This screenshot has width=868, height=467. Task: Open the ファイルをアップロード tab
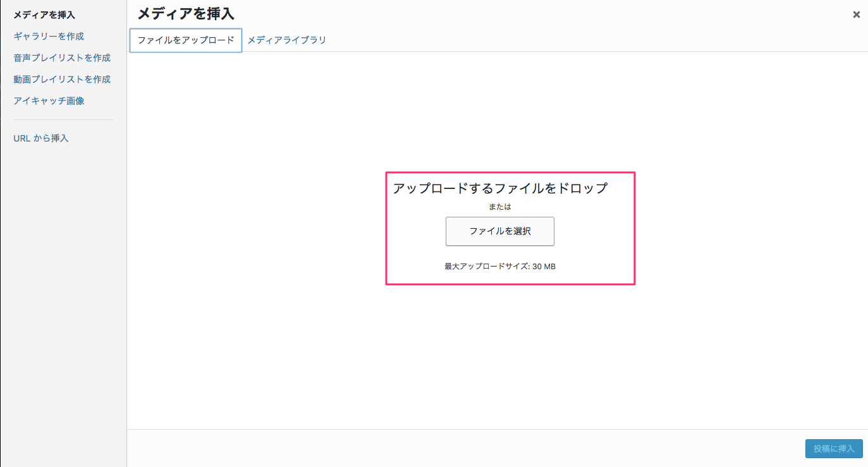pos(186,40)
